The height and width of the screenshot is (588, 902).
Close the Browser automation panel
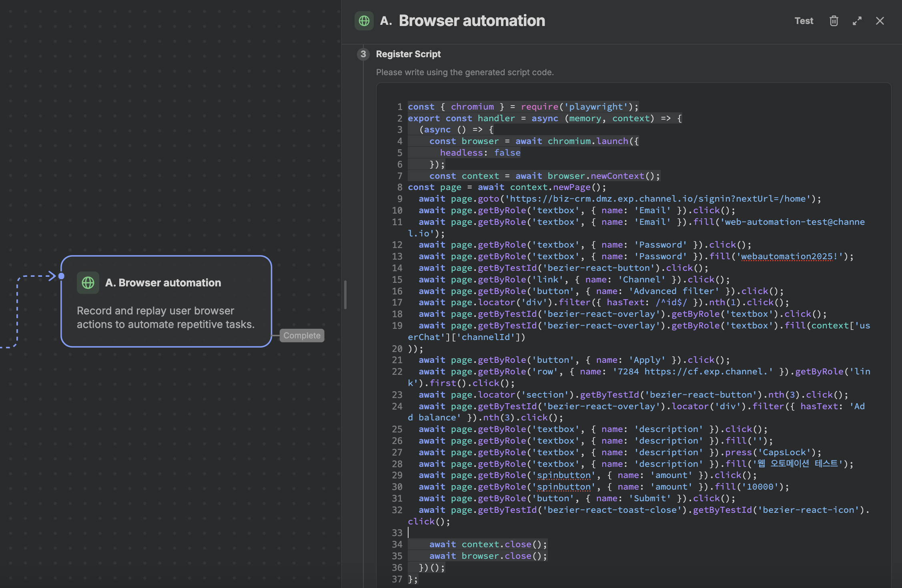tap(880, 21)
